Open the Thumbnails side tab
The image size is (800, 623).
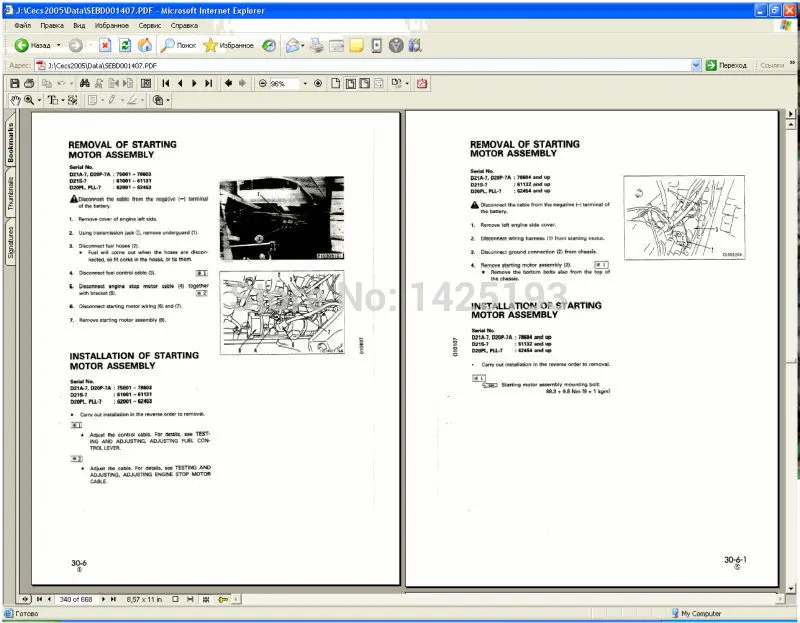click(x=10, y=193)
